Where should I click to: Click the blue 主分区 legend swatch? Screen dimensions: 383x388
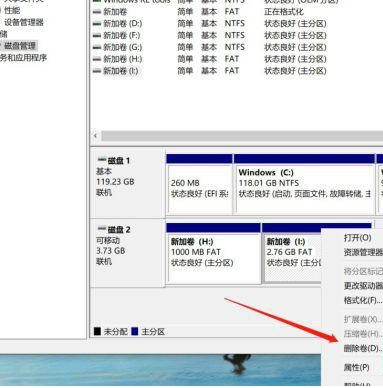pos(135,331)
